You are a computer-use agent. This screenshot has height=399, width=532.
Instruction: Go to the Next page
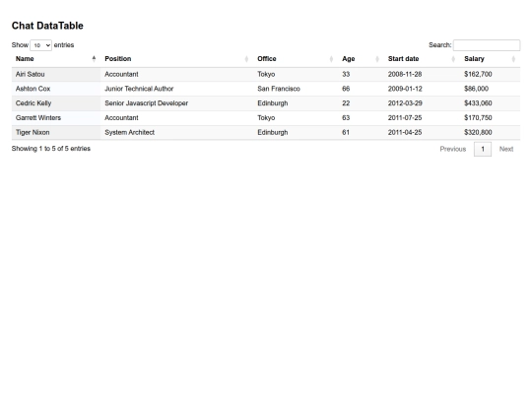[x=506, y=149]
